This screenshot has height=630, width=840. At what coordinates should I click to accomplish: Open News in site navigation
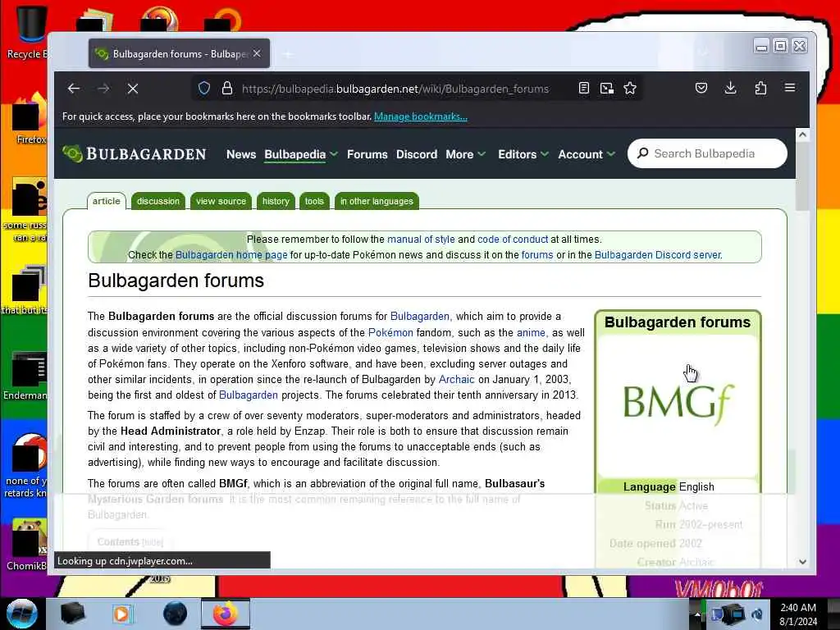pos(241,154)
